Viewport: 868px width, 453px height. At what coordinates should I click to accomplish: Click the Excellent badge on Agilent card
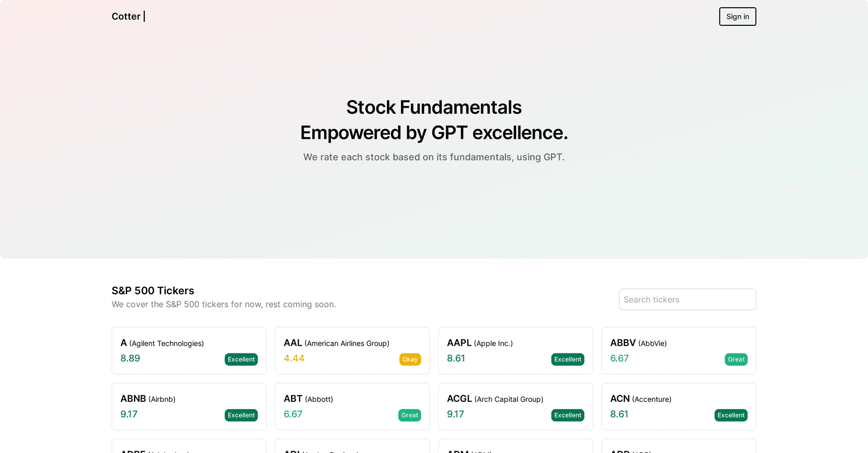[x=241, y=359]
